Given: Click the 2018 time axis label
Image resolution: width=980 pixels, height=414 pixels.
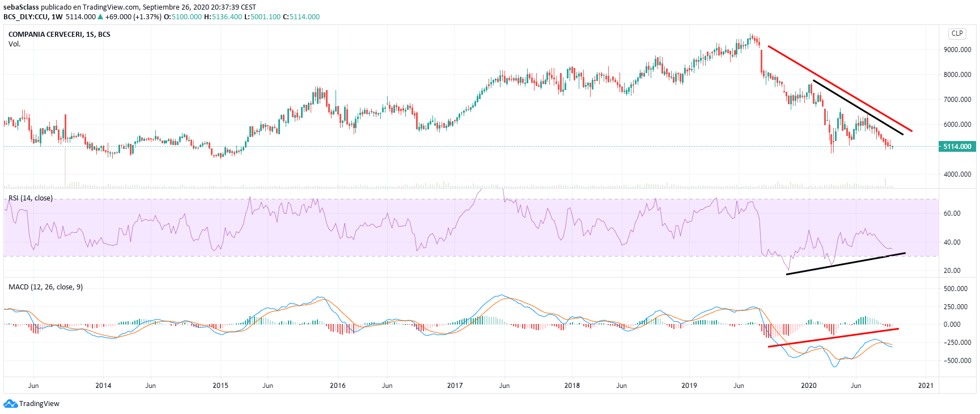Looking at the screenshot, I should [572, 386].
